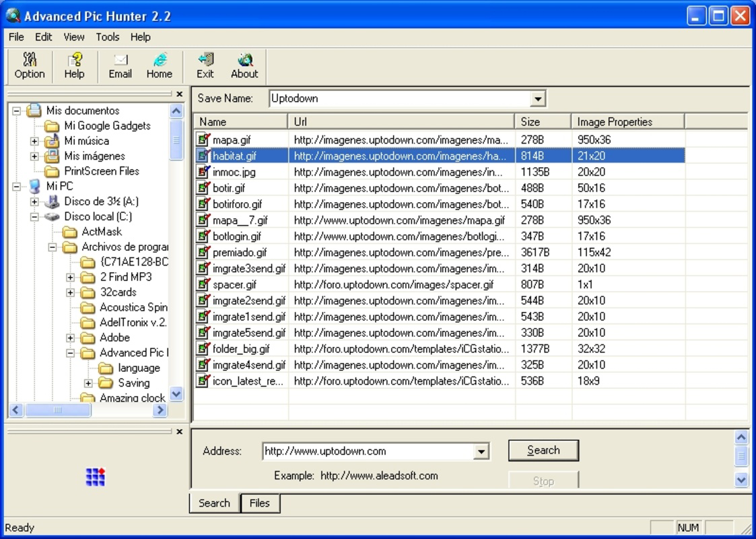This screenshot has width=756, height=539.
Task: Close the folder tree panel
Action: point(179,94)
